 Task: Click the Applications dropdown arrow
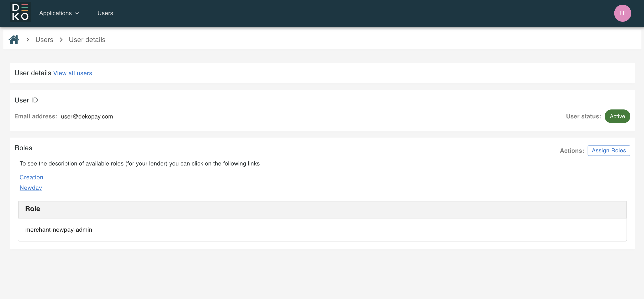[x=77, y=13]
